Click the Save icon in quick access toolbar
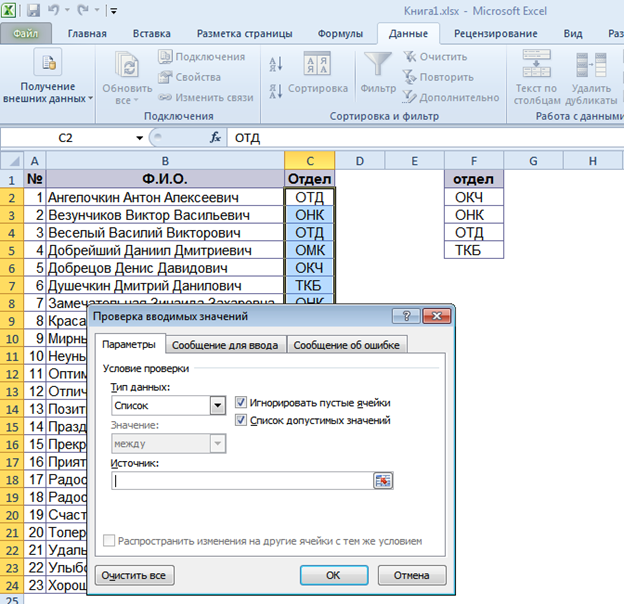This screenshot has width=624, height=604. [33, 11]
